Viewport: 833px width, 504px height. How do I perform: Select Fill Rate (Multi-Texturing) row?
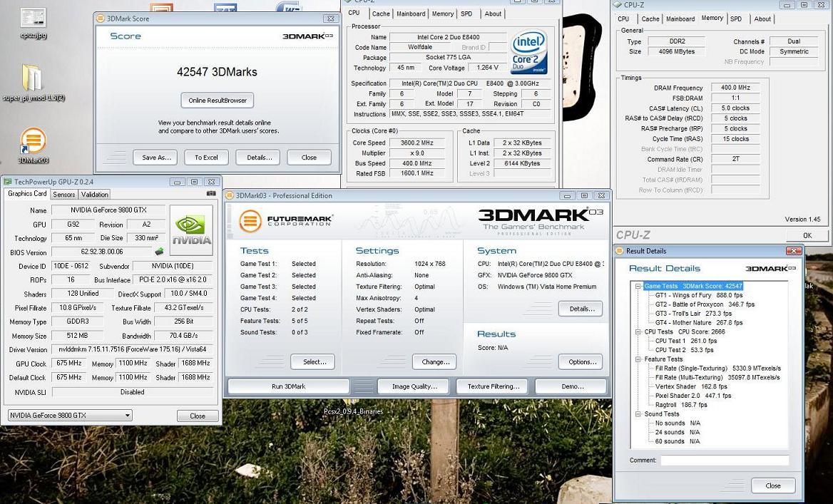click(717, 377)
